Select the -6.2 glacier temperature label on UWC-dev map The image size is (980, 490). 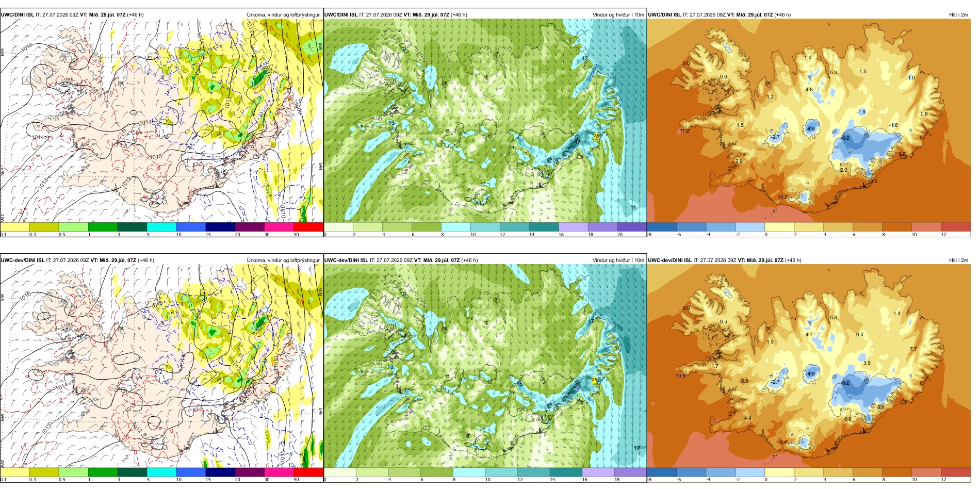pyautogui.click(x=845, y=383)
